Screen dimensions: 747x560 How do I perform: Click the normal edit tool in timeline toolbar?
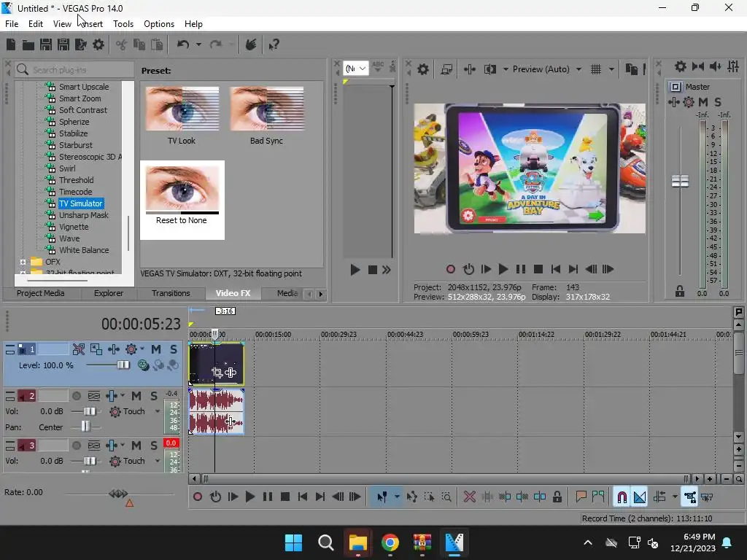click(382, 497)
